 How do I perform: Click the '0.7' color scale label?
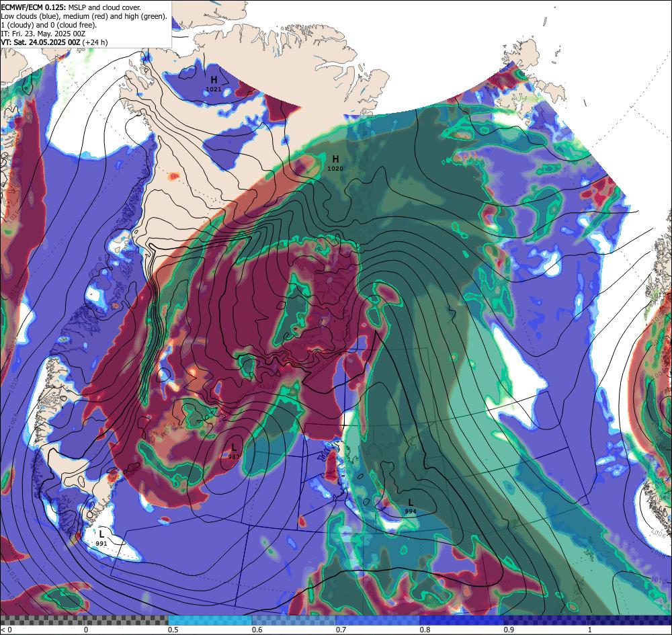(341, 630)
